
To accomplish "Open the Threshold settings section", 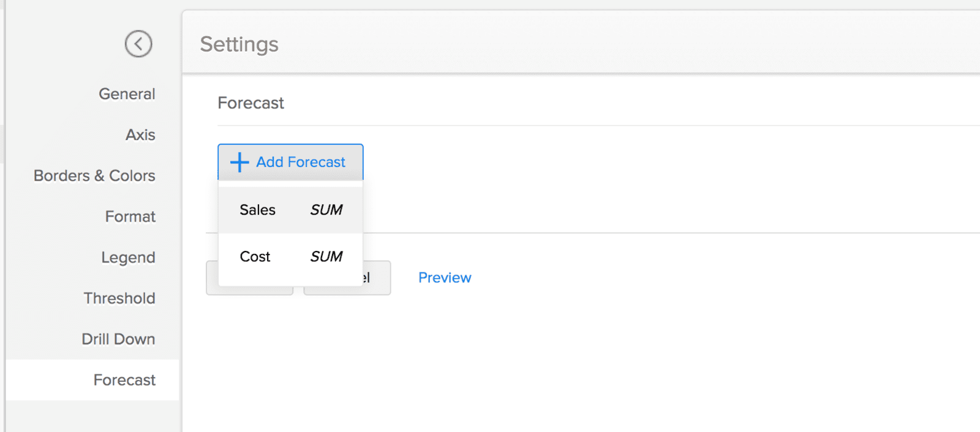I will click(119, 298).
